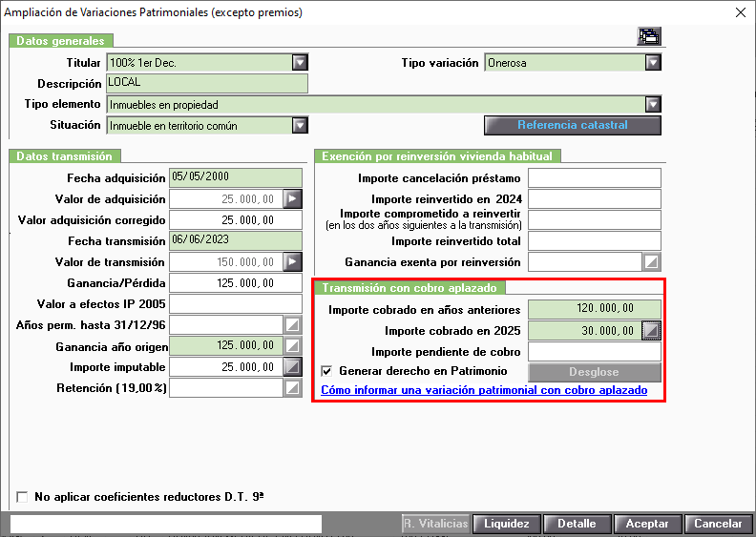
Task: Click the Fecha adquisición date field
Action: [236, 177]
